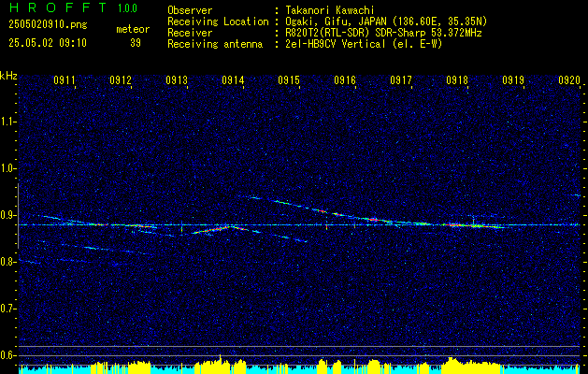The image size is (588, 374).
Task: Click the date stamp 25.05.02 09:10
Action: [x=48, y=43]
